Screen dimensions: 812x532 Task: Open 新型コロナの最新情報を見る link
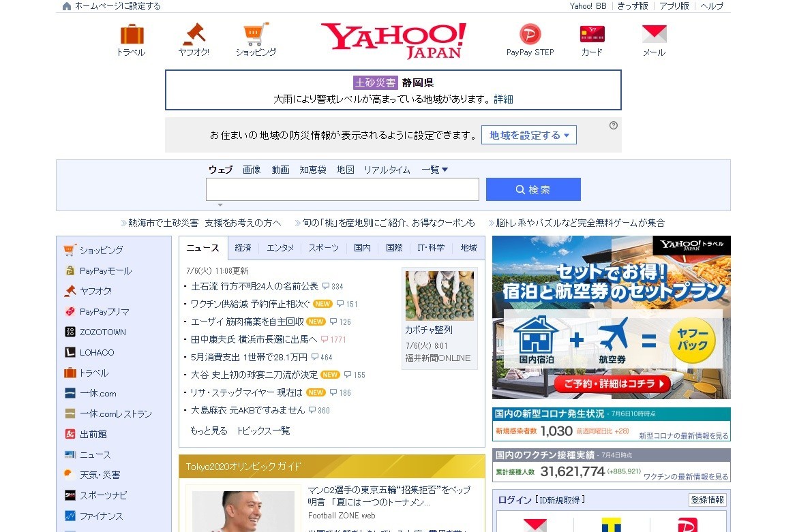[684, 436]
